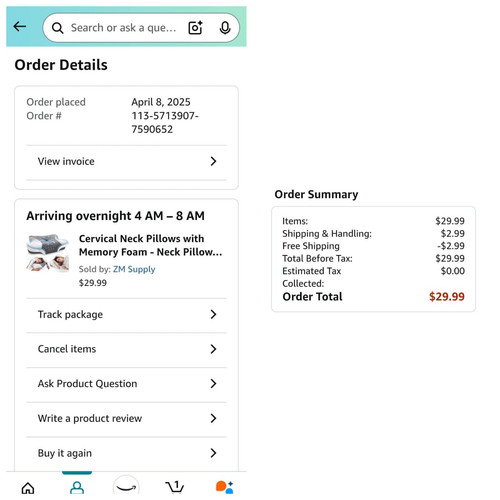Go to Home tab icon
The height and width of the screenshot is (500, 500).
[x=28, y=488]
